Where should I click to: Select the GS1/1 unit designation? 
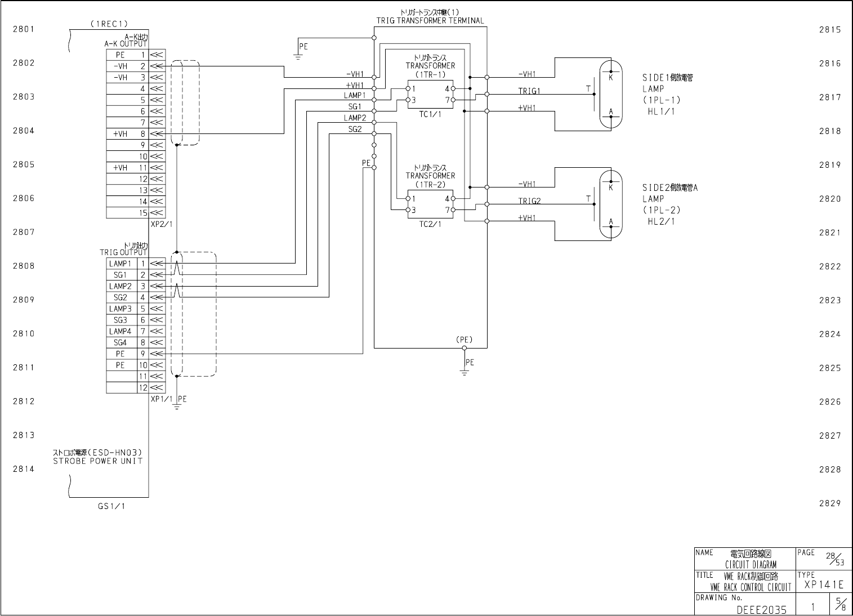coord(111,506)
